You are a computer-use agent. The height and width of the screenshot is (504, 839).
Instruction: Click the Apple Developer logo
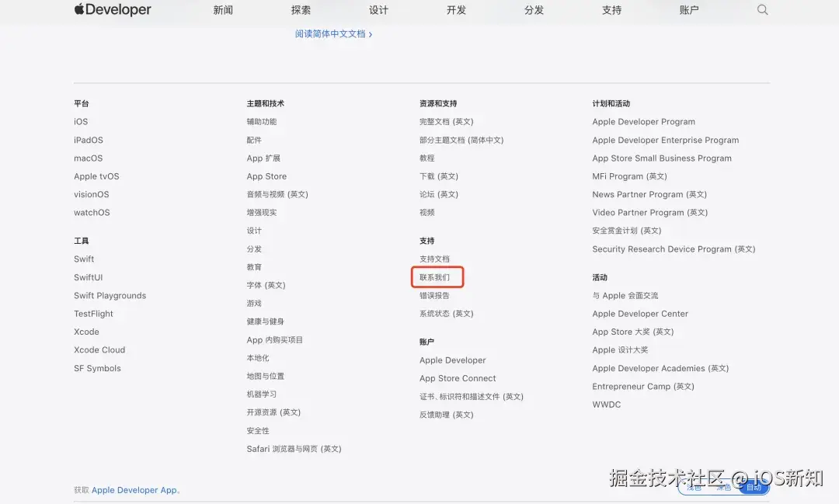point(113,9)
